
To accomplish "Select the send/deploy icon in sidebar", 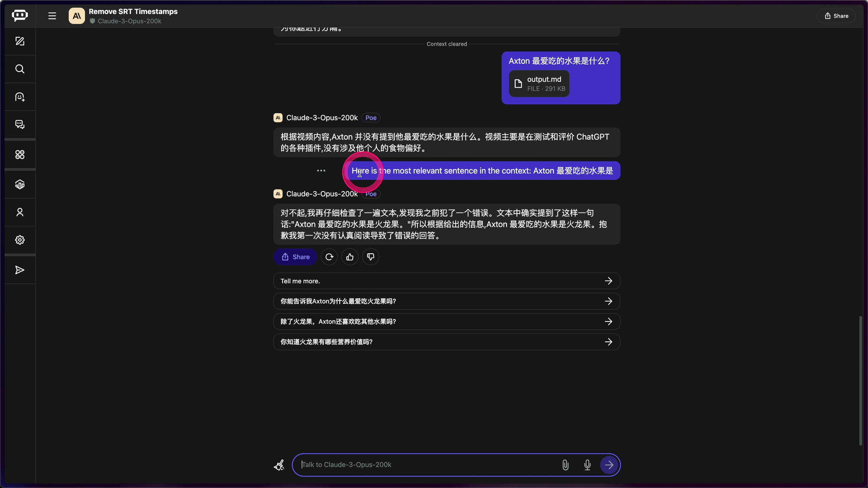I will point(20,270).
